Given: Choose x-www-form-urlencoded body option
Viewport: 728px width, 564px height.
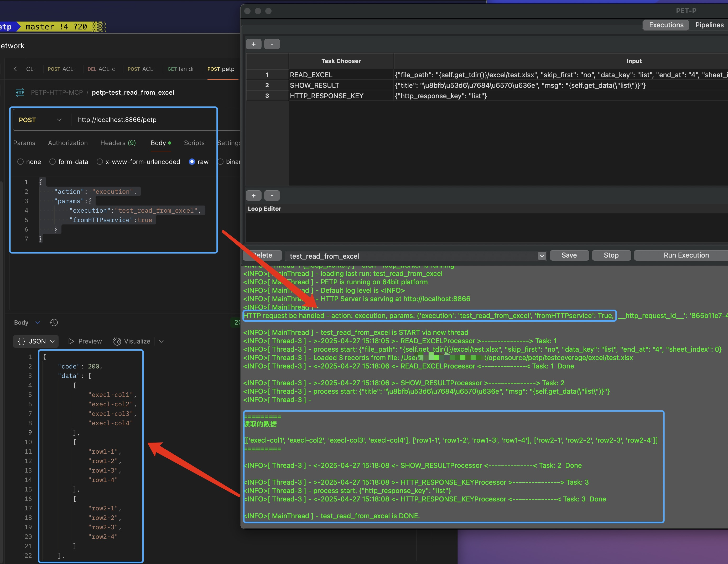Looking at the screenshot, I should point(100,162).
